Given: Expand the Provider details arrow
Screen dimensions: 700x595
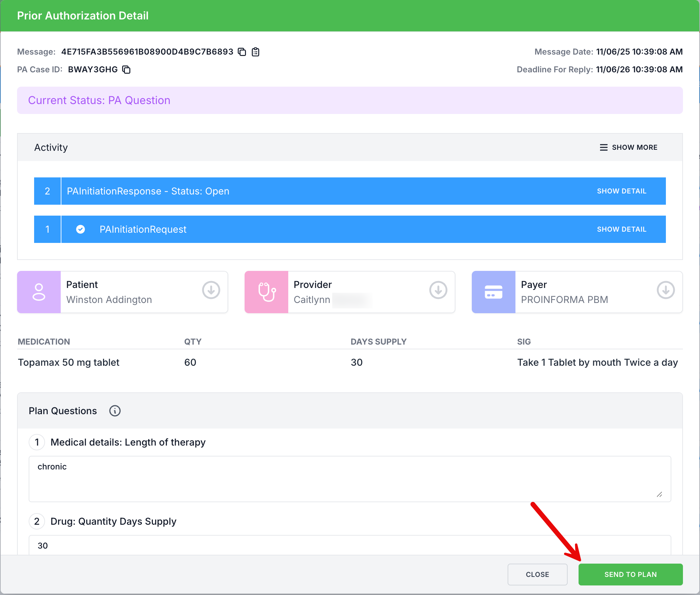Looking at the screenshot, I should (438, 290).
